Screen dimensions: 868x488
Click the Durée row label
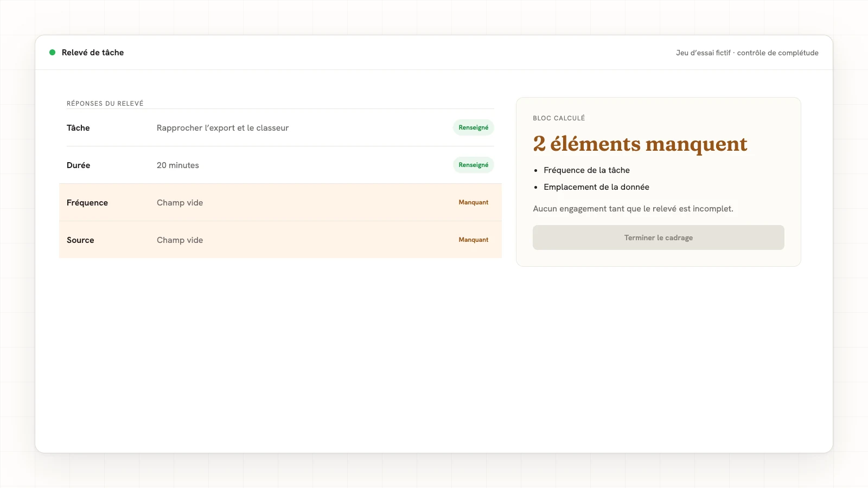coord(79,165)
